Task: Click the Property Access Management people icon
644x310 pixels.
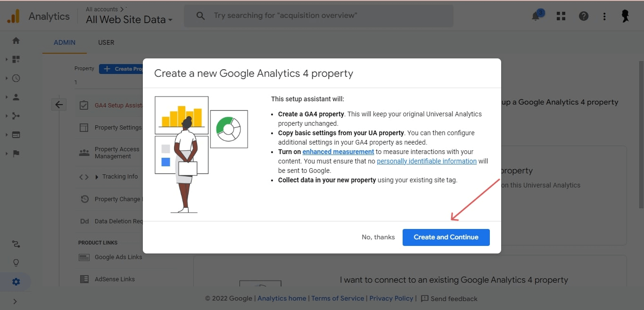Action: [x=84, y=153]
